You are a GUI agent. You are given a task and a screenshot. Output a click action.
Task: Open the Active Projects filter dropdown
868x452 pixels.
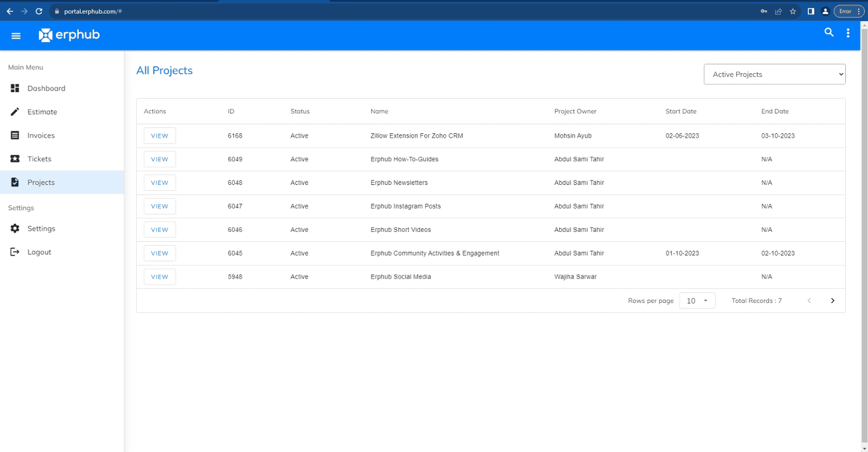(775, 74)
